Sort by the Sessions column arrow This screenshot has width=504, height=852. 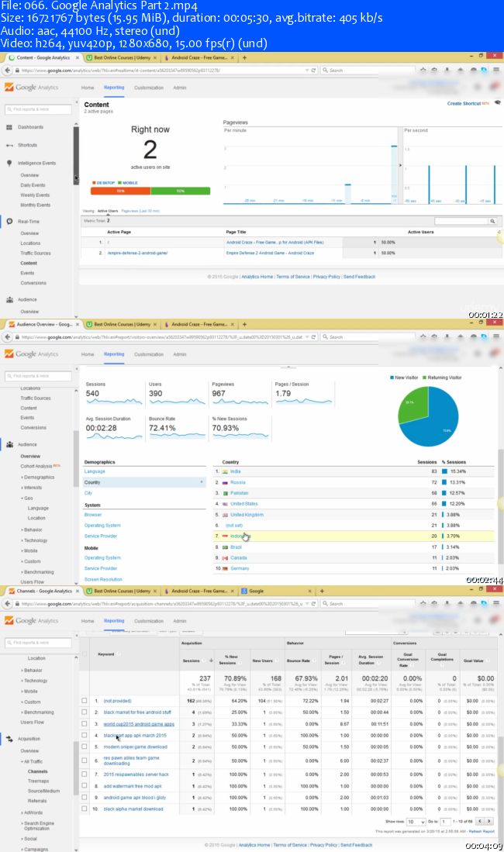click(211, 661)
